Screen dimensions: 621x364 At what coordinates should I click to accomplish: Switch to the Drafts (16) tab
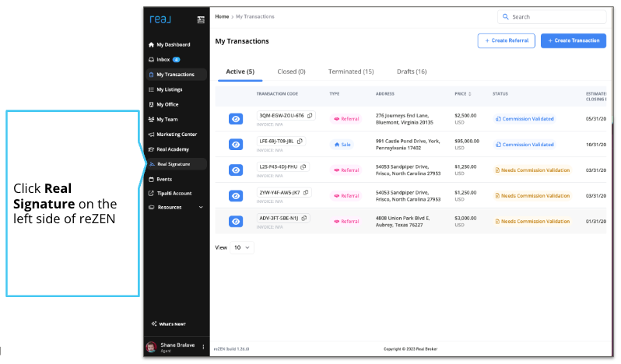tap(412, 72)
